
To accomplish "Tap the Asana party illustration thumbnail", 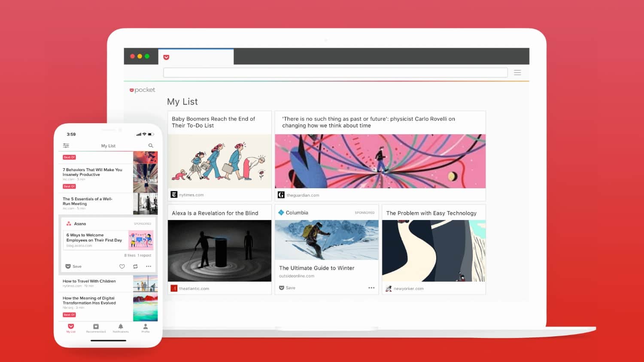I will (x=141, y=240).
